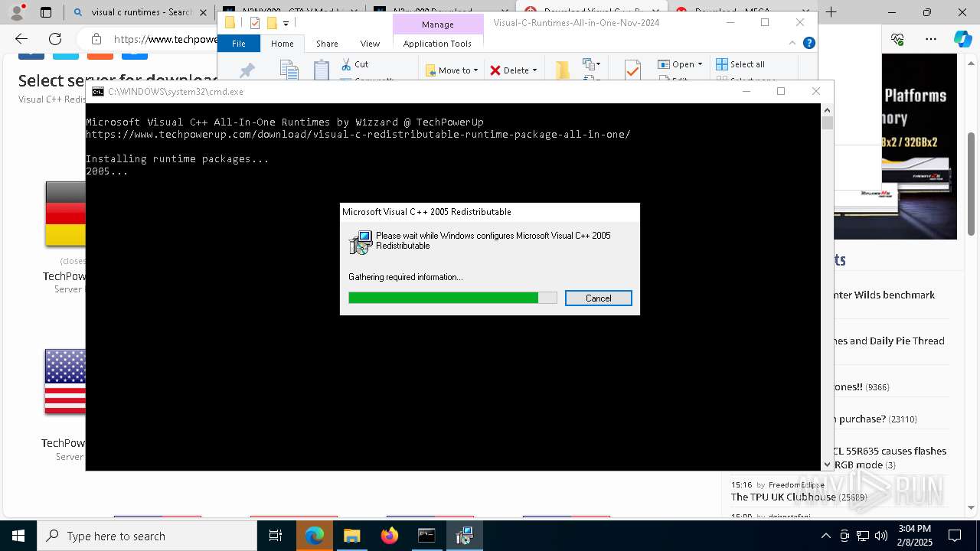Image resolution: width=980 pixels, height=551 pixels.
Task: Click Explorer quick access New folder icon
Action: (x=272, y=23)
